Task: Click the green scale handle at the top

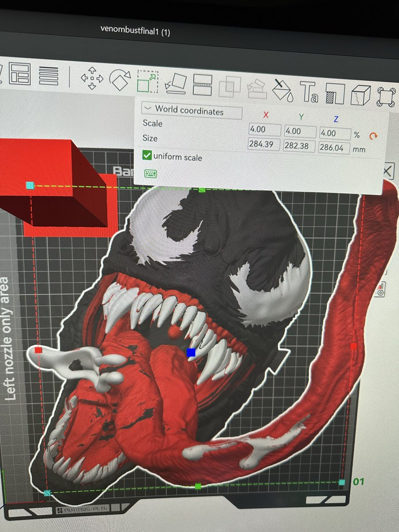Action: click(x=202, y=190)
